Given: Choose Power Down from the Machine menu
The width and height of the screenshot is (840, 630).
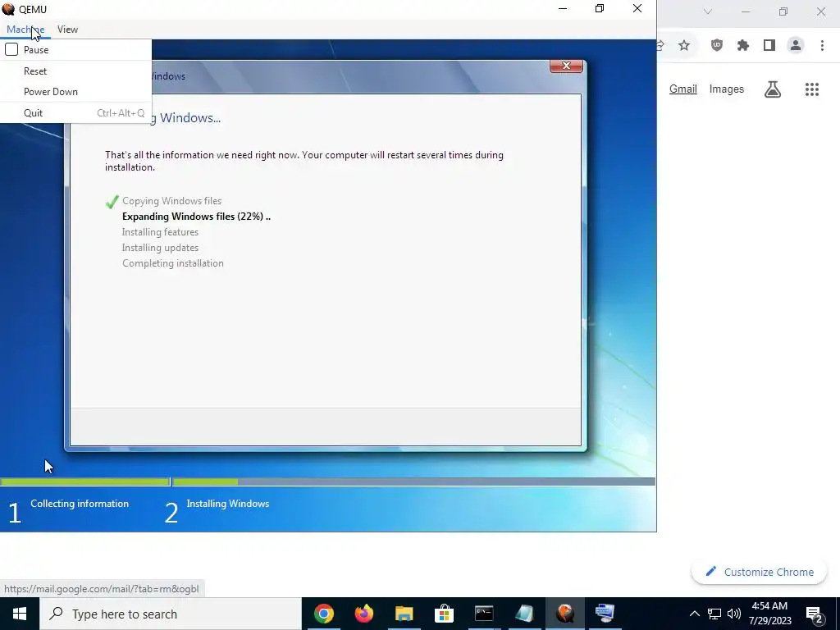Looking at the screenshot, I should 50,92.
